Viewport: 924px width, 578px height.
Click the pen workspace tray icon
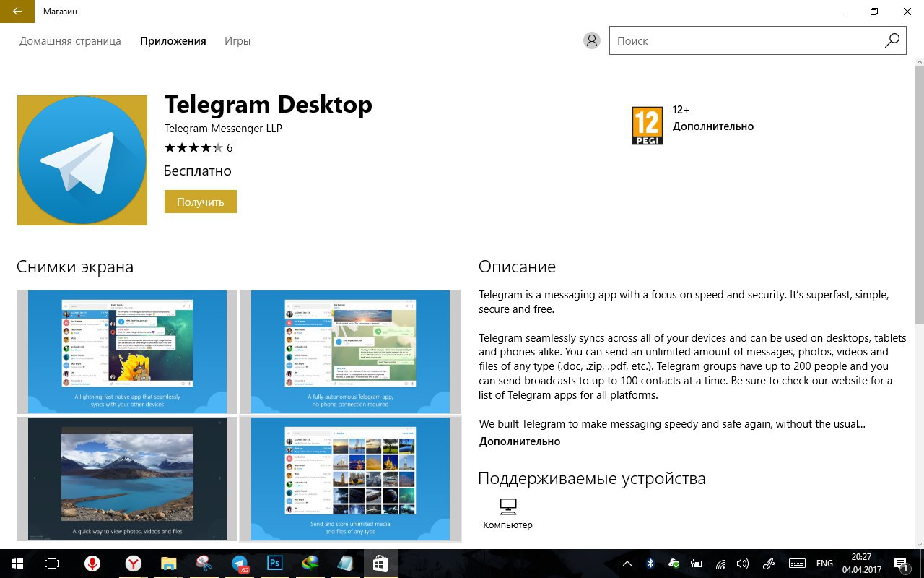(770, 564)
